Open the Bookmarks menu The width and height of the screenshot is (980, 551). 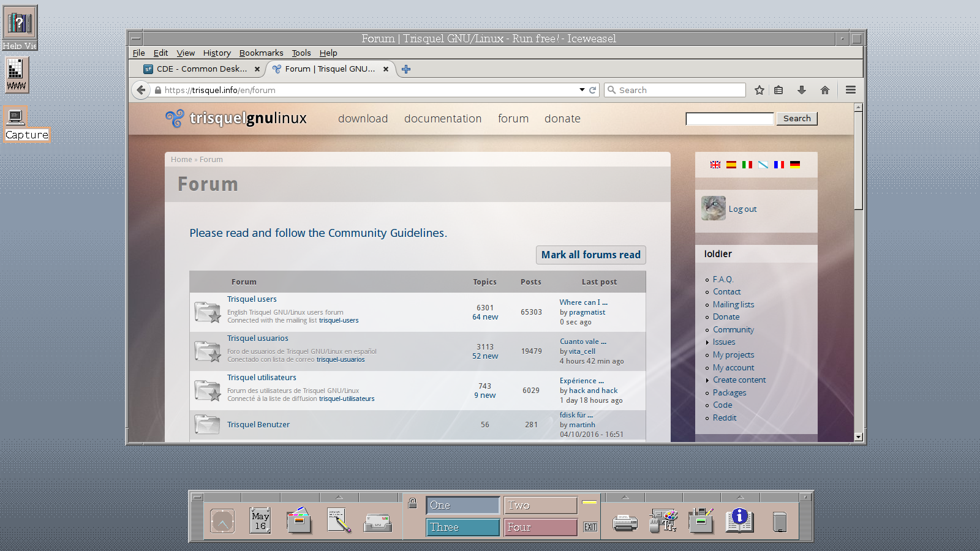262,53
